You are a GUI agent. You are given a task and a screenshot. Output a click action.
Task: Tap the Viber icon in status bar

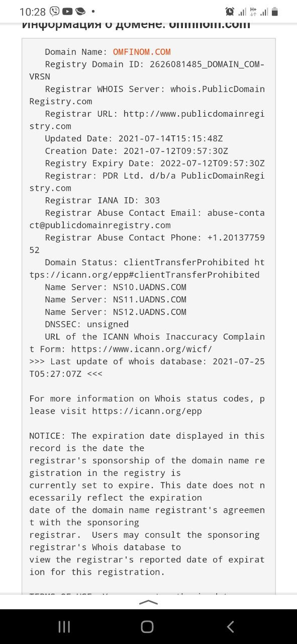click(x=54, y=11)
